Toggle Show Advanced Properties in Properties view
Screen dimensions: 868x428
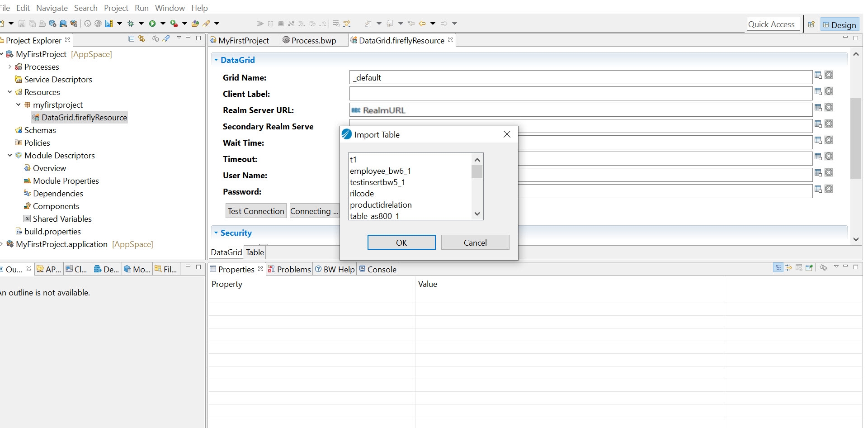tap(788, 268)
